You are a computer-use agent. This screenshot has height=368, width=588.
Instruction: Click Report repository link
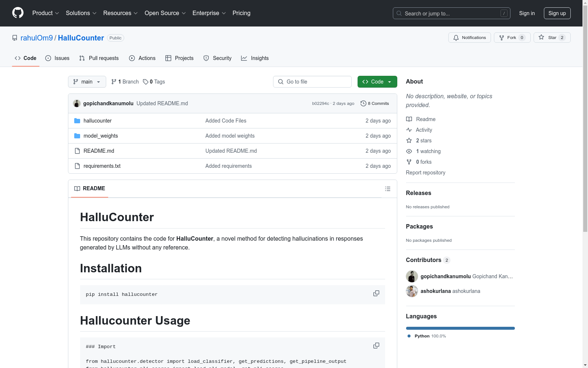[426, 173]
